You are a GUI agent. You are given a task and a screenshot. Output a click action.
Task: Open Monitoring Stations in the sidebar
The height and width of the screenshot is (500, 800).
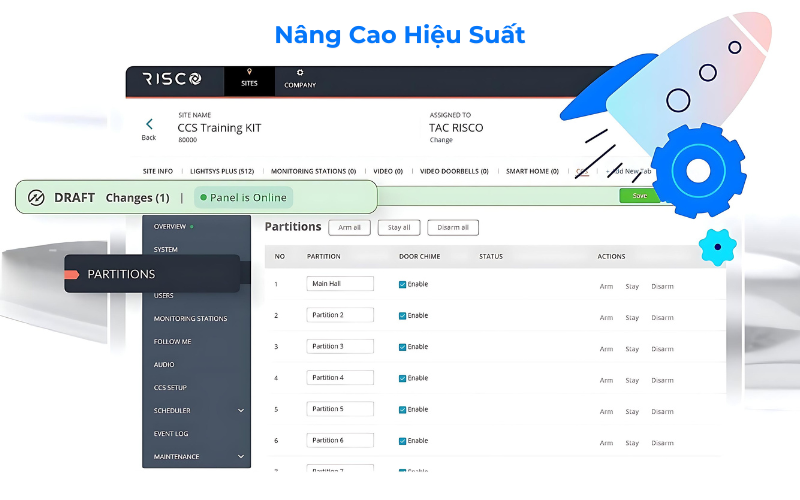point(190,318)
